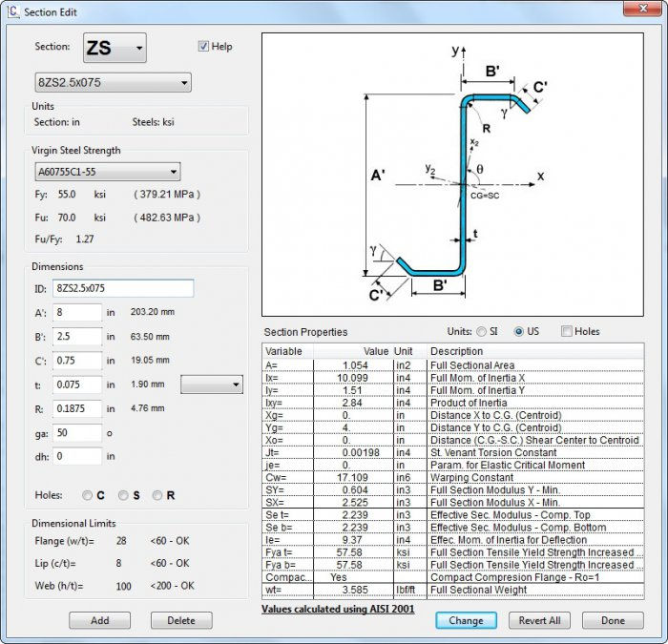Screen dimensions: 668x644
Task: Open the 8ZS2.5x075 section list dropdown
Action: [113, 83]
